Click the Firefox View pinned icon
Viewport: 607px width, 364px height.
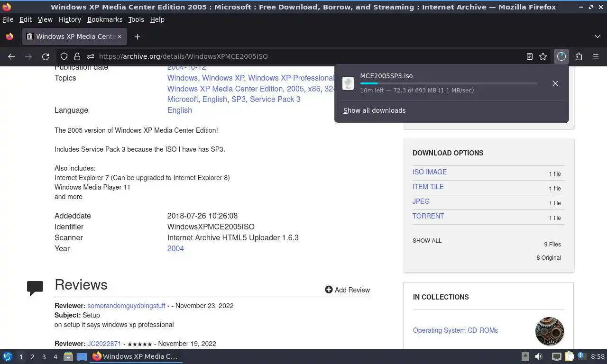pos(9,36)
